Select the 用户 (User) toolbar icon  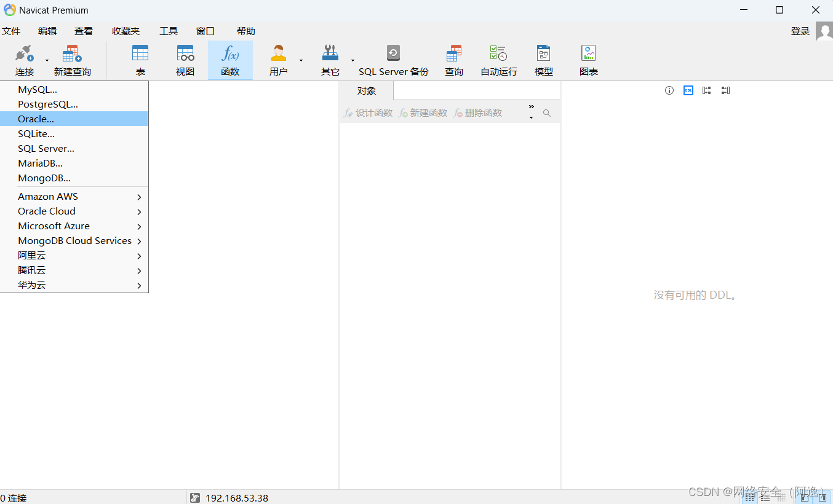pyautogui.click(x=279, y=53)
